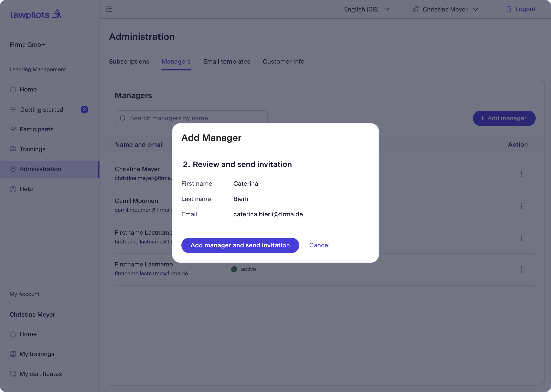Click the Logout icon
551x392 pixels.
[509, 9]
